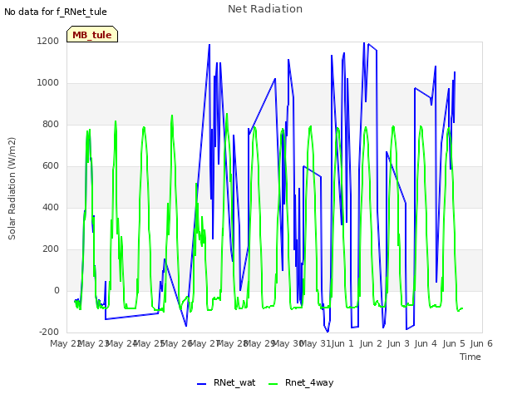Click the 600 y-axis tick label

pos(51,166)
